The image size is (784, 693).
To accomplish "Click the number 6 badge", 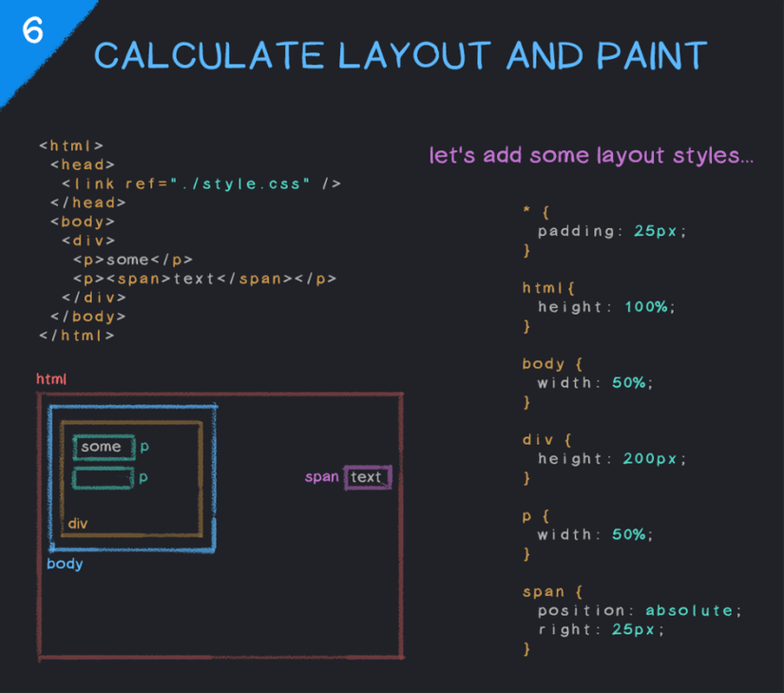I will tap(33, 30).
